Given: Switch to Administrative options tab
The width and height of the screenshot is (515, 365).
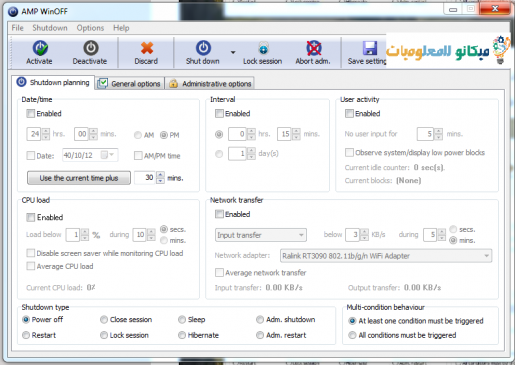Looking at the screenshot, I should (210, 83).
